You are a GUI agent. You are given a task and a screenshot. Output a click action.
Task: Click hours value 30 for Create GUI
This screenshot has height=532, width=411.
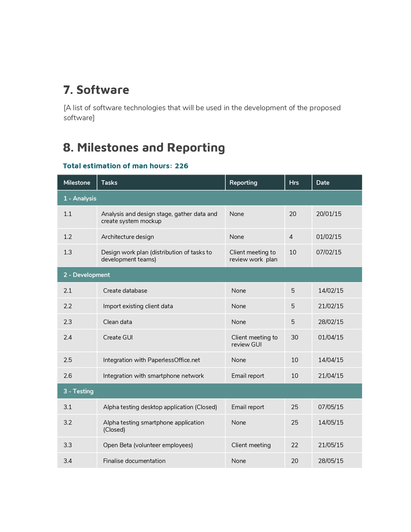[295, 337]
